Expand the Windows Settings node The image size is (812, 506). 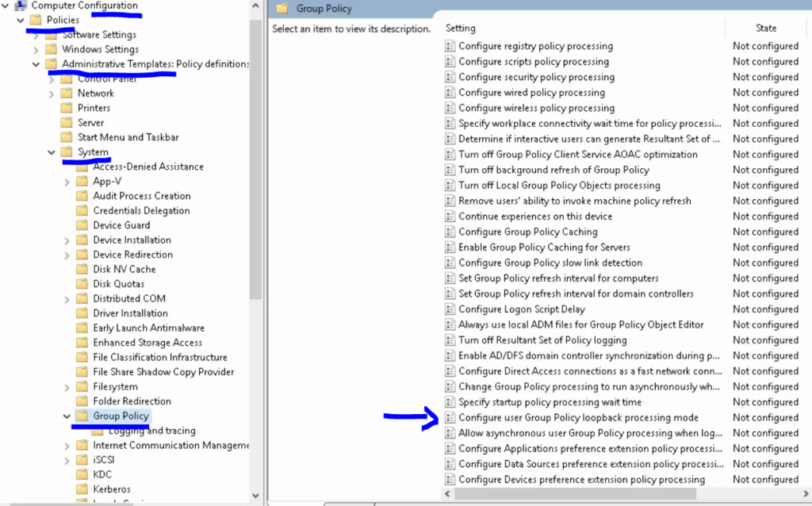36,50
